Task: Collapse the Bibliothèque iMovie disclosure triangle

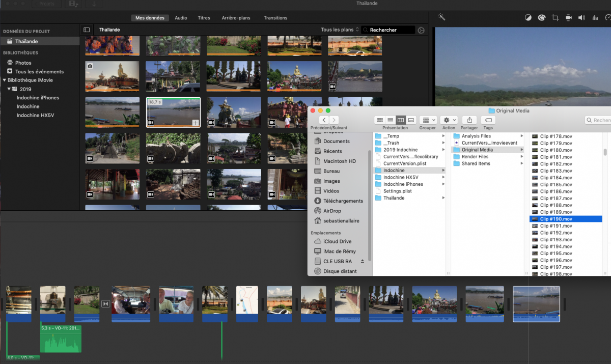Action: tap(5, 80)
